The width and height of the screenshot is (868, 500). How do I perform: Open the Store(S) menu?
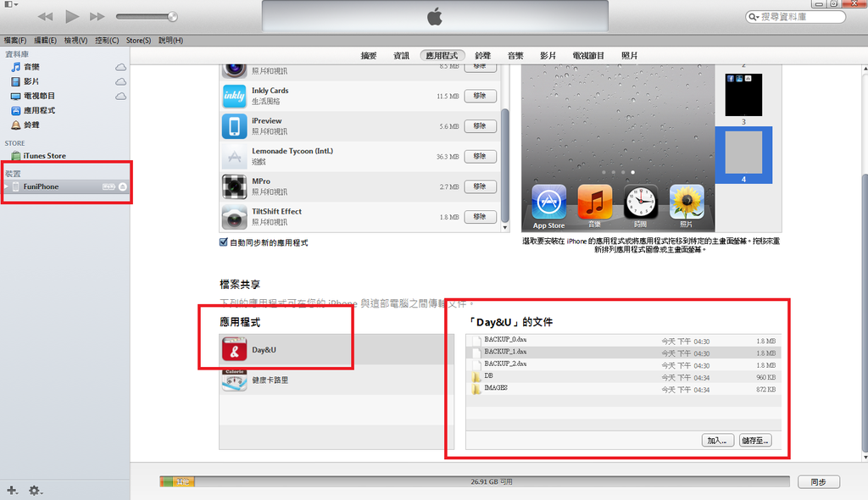(138, 41)
